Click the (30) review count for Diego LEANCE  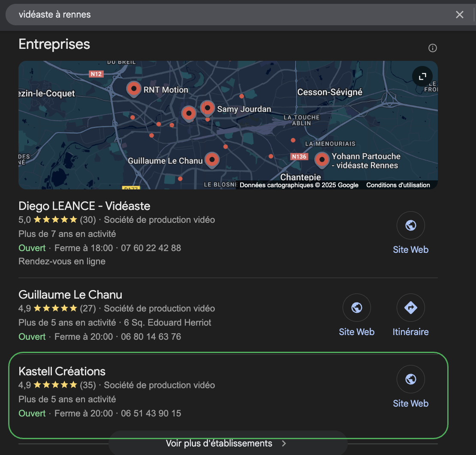tap(88, 220)
